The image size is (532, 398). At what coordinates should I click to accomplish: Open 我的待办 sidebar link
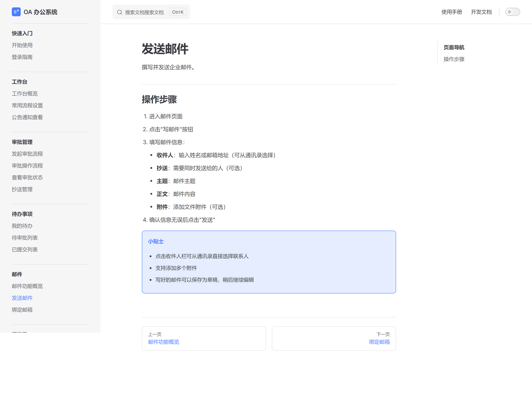click(x=22, y=226)
